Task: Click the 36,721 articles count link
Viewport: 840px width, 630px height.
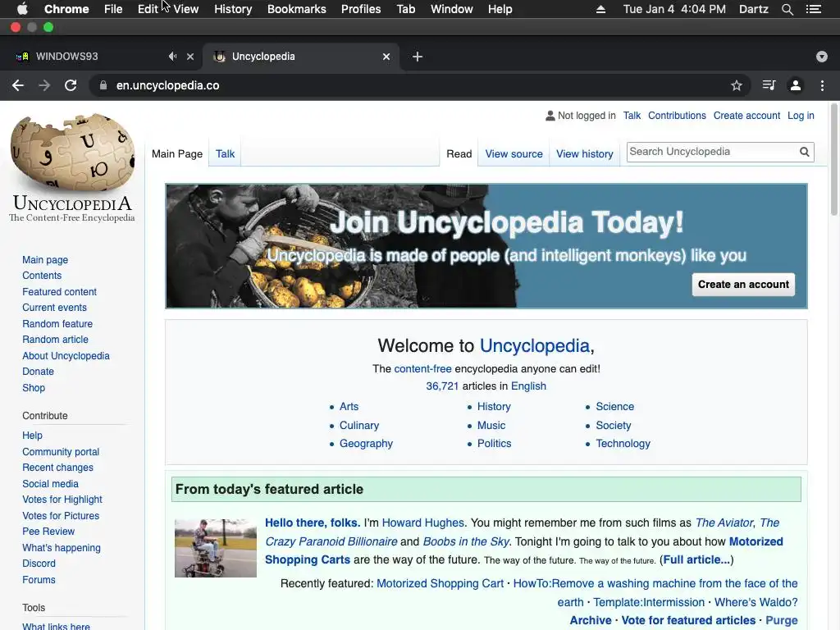Action: coord(442,386)
